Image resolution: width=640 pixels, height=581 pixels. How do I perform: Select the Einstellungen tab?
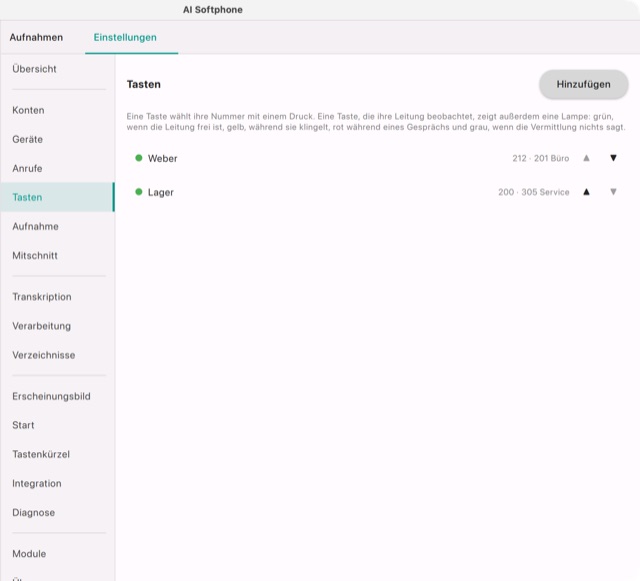tap(125, 37)
